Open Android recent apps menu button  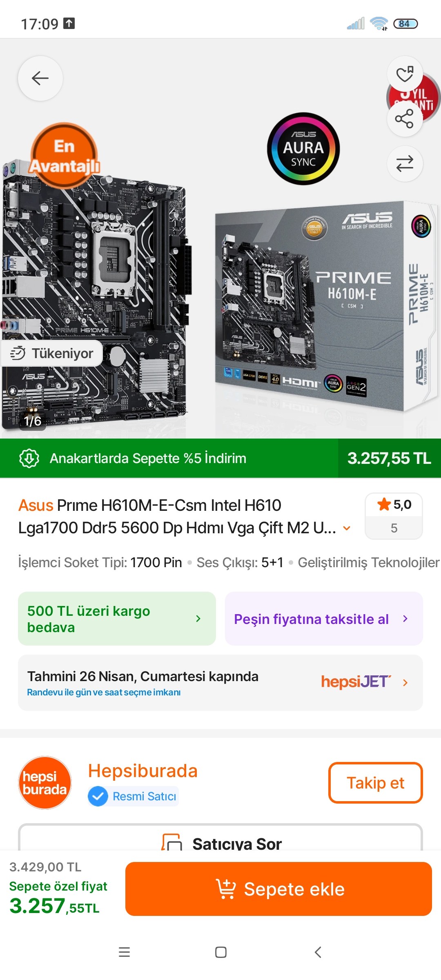[x=124, y=952]
